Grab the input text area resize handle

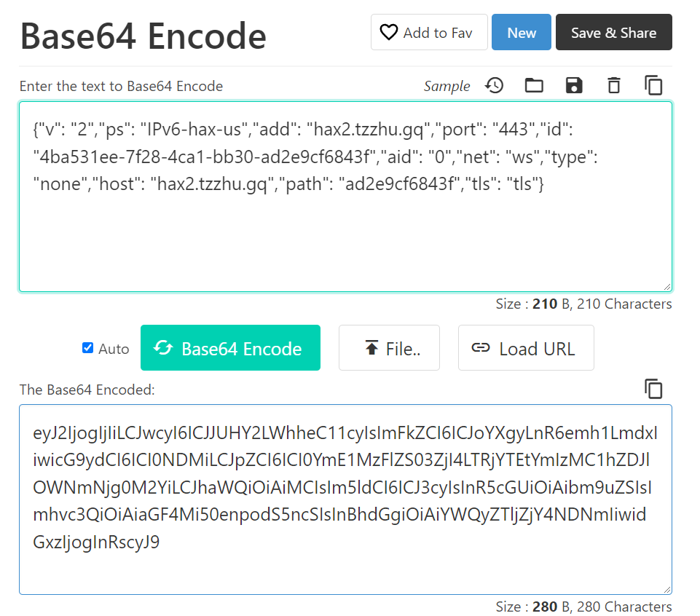(x=667, y=287)
